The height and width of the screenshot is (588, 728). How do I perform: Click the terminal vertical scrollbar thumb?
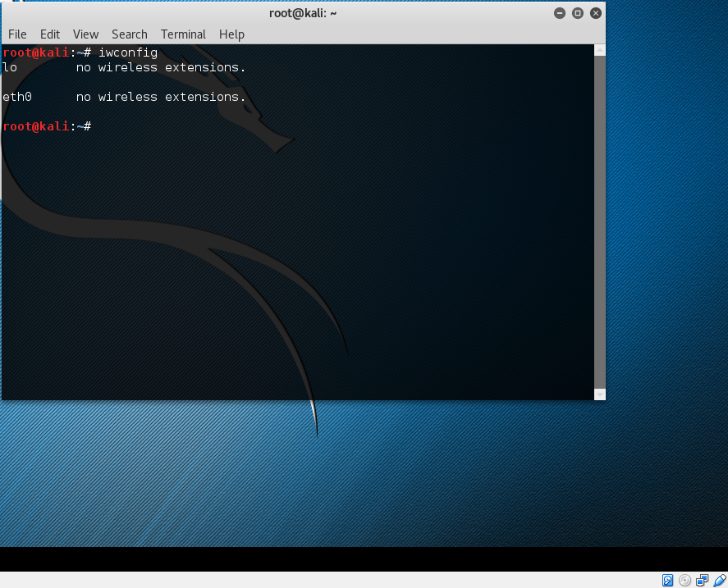[x=600, y=222]
